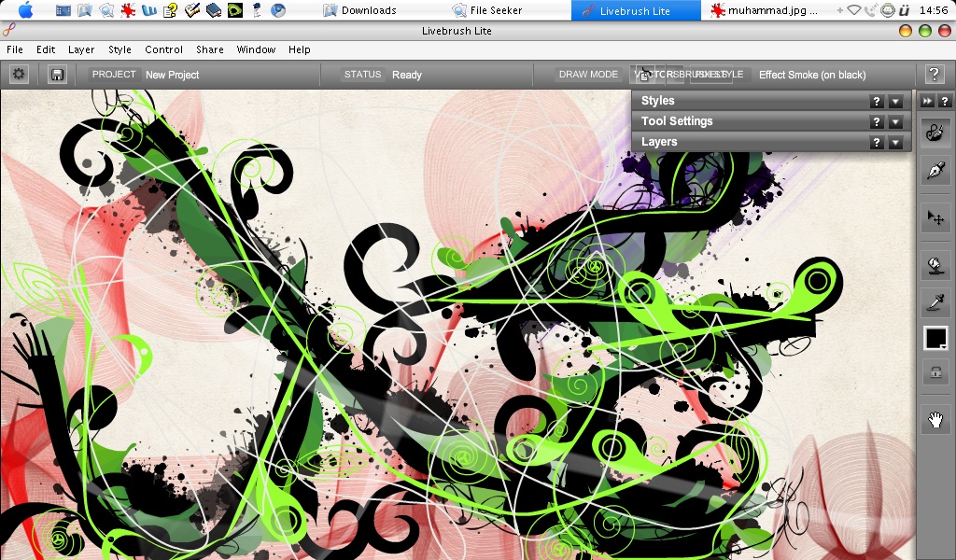
Task: Launch the magnifier search icon in launcher
Action: pos(106,9)
